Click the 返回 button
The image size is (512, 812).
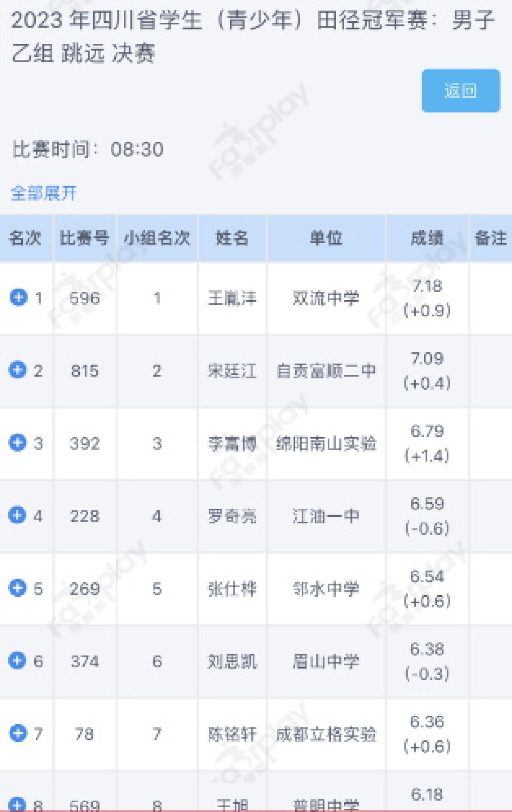[461, 91]
